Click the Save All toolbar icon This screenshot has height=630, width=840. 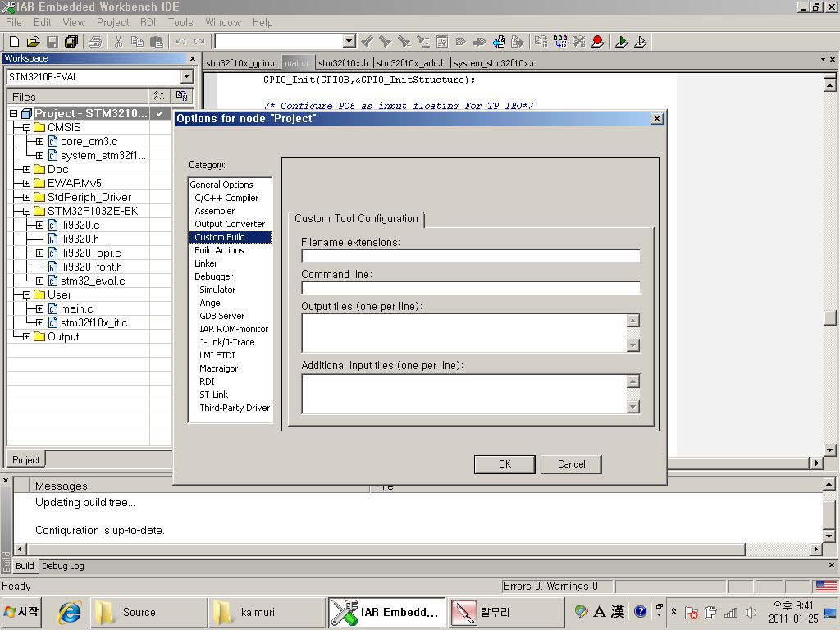(x=71, y=42)
